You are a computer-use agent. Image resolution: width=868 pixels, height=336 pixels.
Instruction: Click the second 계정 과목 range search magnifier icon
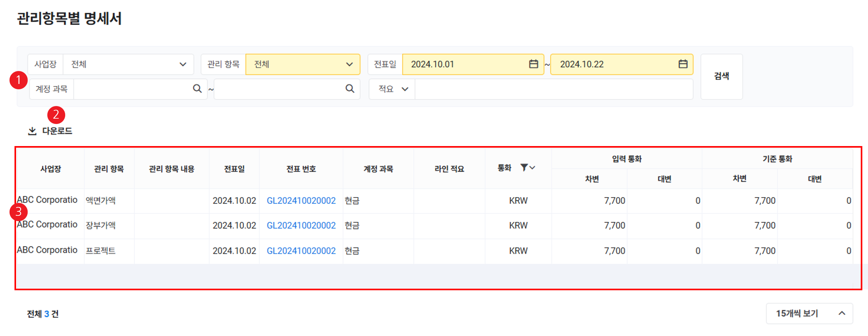(x=350, y=89)
